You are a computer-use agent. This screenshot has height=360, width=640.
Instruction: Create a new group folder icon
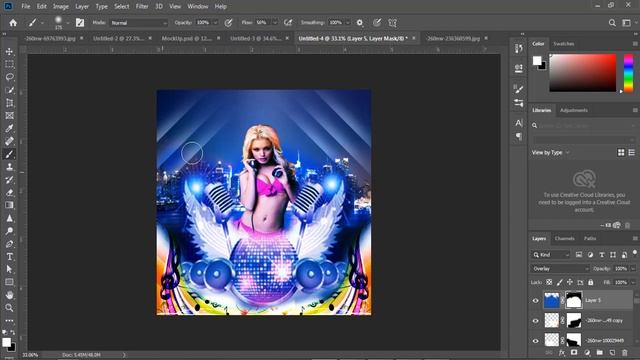point(599,353)
